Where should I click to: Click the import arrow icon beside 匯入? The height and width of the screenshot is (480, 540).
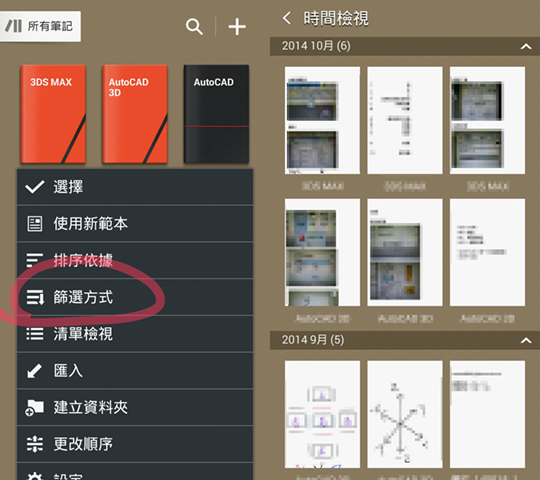(34, 371)
